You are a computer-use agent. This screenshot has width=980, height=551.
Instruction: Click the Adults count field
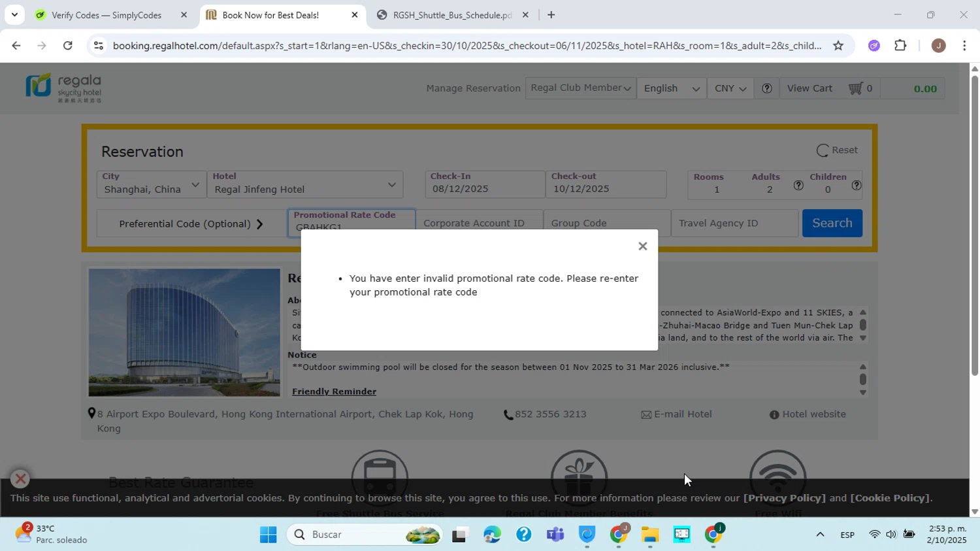coord(770,190)
